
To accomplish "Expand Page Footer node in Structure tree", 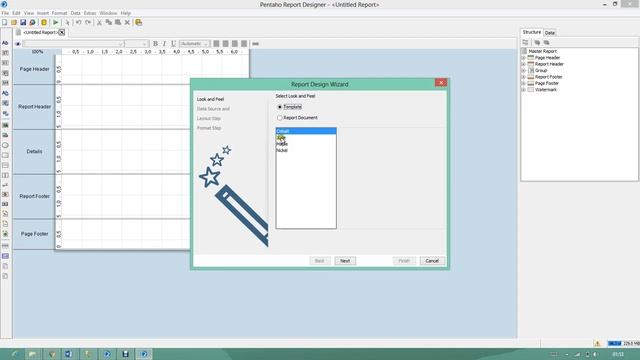I will (524, 83).
